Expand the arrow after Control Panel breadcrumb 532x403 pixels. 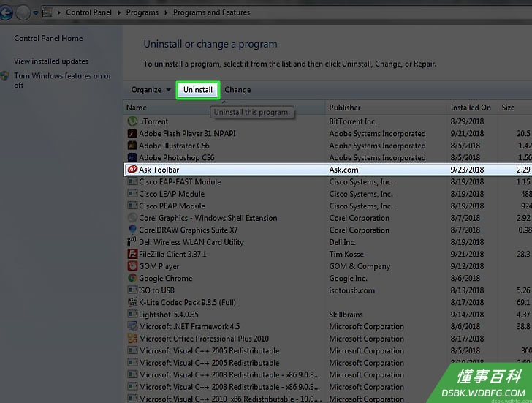[118, 12]
